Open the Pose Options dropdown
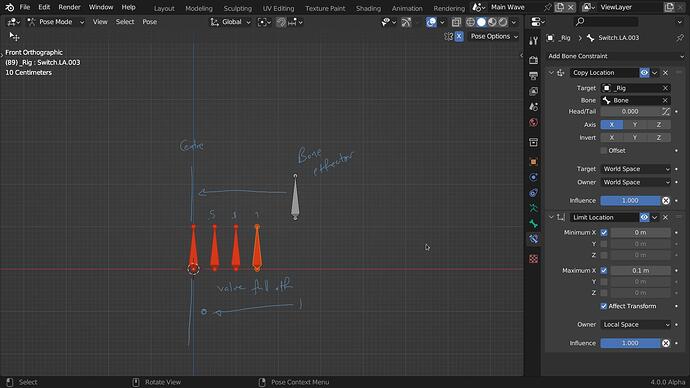The width and height of the screenshot is (690, 388). click(494, 37)
